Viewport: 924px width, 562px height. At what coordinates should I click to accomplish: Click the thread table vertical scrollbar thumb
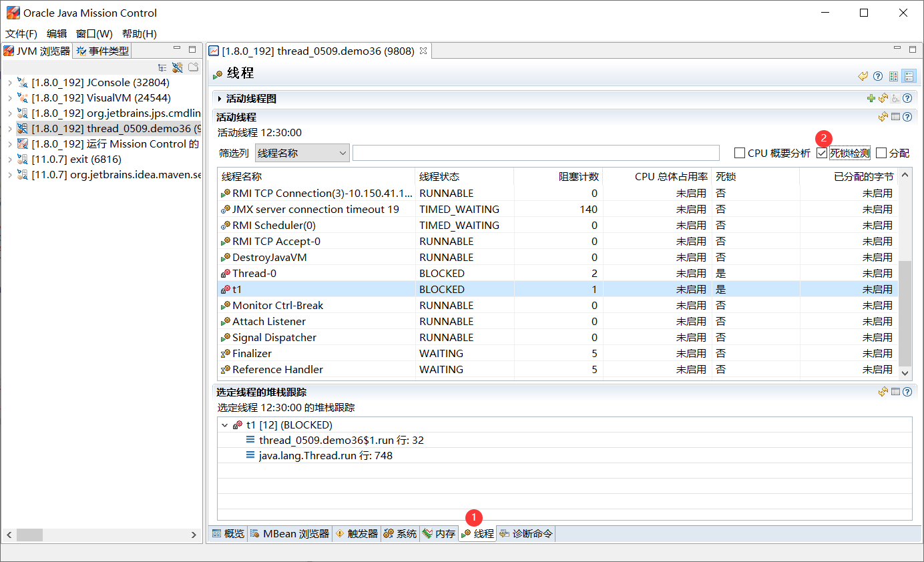905,313
